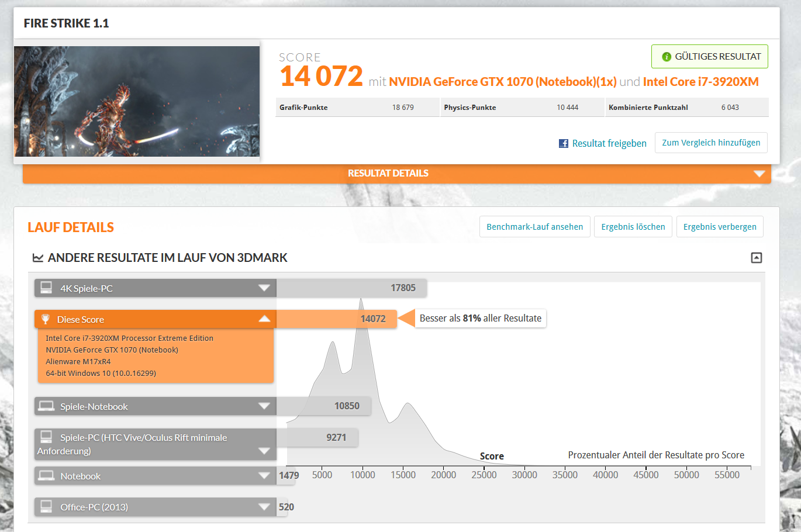Image resolution: width=801 pixels, height=532 pixels.
Task: Collapse the Diese Score details arrow
Action: point(264,319)
